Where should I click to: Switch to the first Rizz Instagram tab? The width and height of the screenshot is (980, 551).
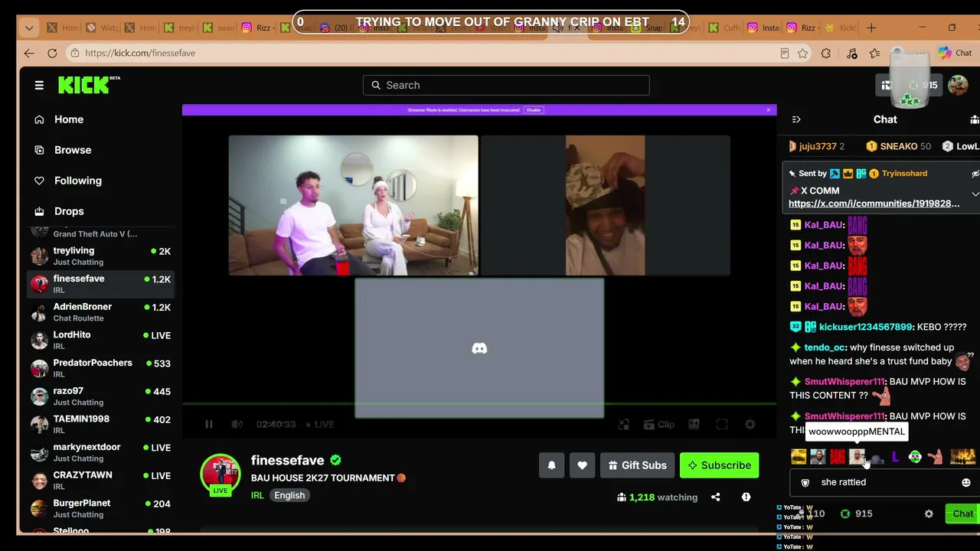click(259, 28)
